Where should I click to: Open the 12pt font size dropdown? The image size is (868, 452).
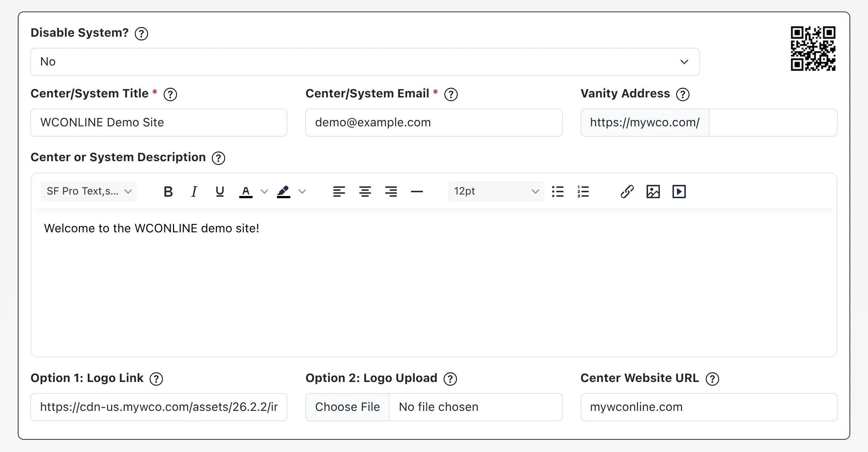click(x=496, y=192)
